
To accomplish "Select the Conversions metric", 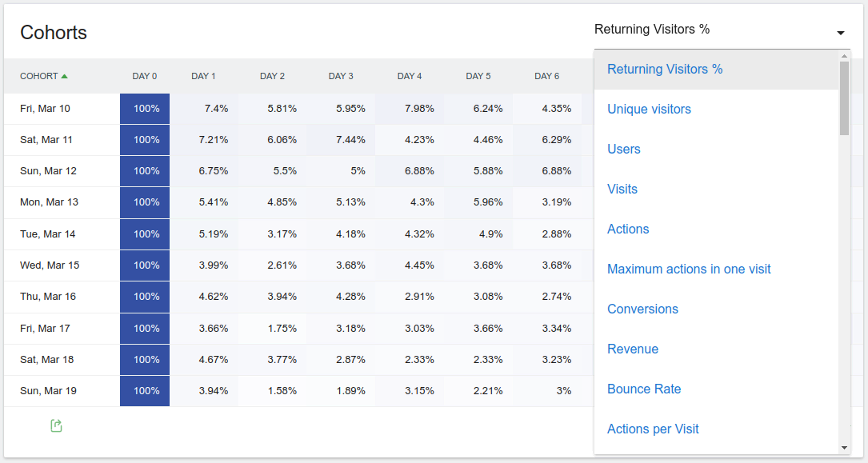I will pos(642,309).
